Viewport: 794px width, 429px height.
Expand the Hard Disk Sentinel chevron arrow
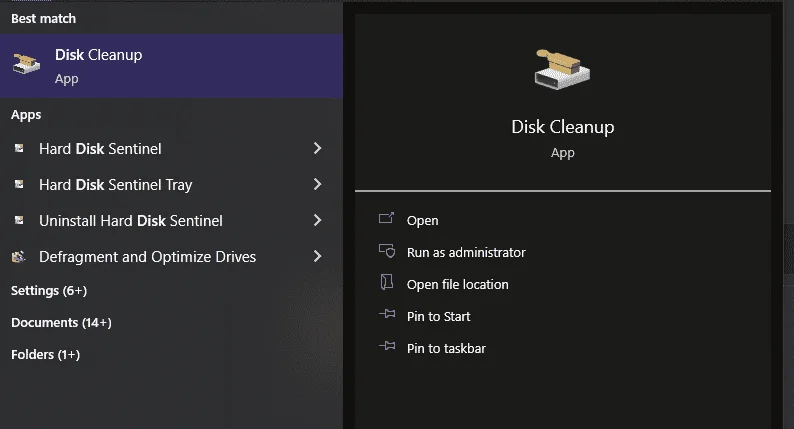(317, 148)
